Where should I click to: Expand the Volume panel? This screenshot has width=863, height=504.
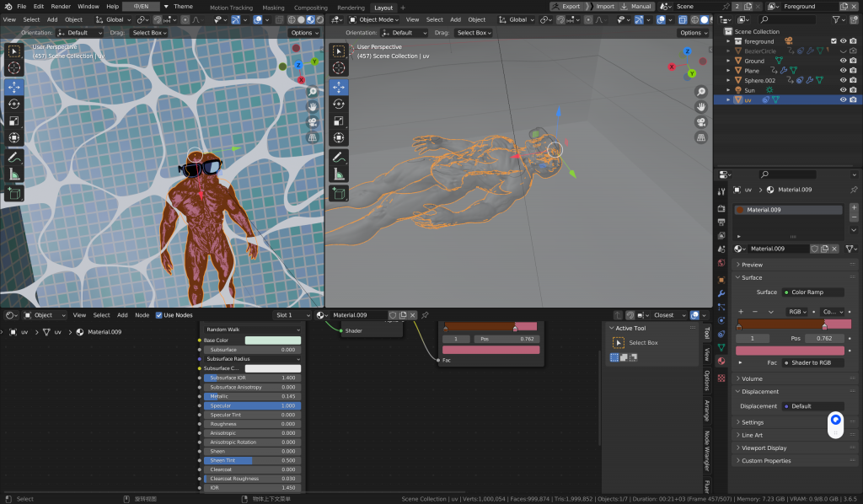tap(752, 378)
